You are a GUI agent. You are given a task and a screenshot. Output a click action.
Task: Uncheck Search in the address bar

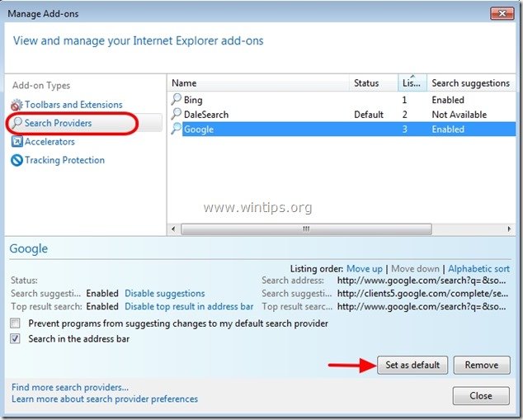point(16,339)
